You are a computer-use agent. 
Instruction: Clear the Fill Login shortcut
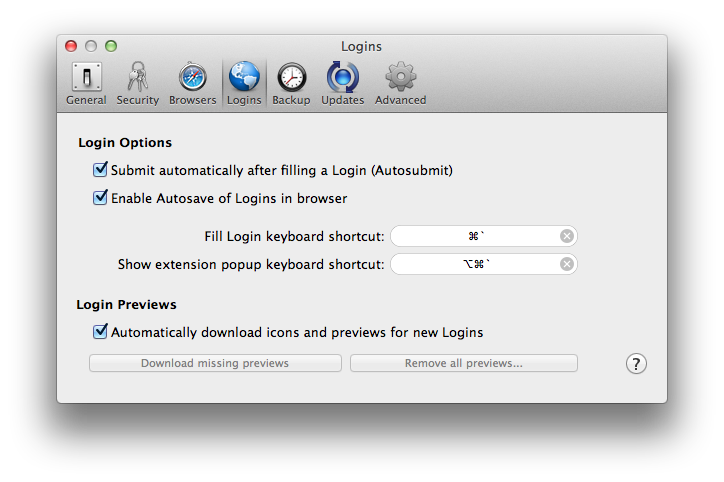[567, 236]
